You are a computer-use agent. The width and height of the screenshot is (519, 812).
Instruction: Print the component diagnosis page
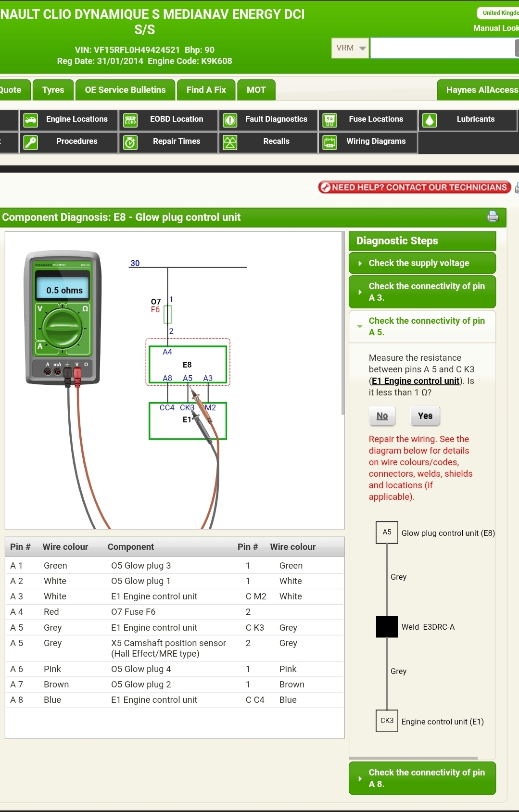tap(493, 216)
